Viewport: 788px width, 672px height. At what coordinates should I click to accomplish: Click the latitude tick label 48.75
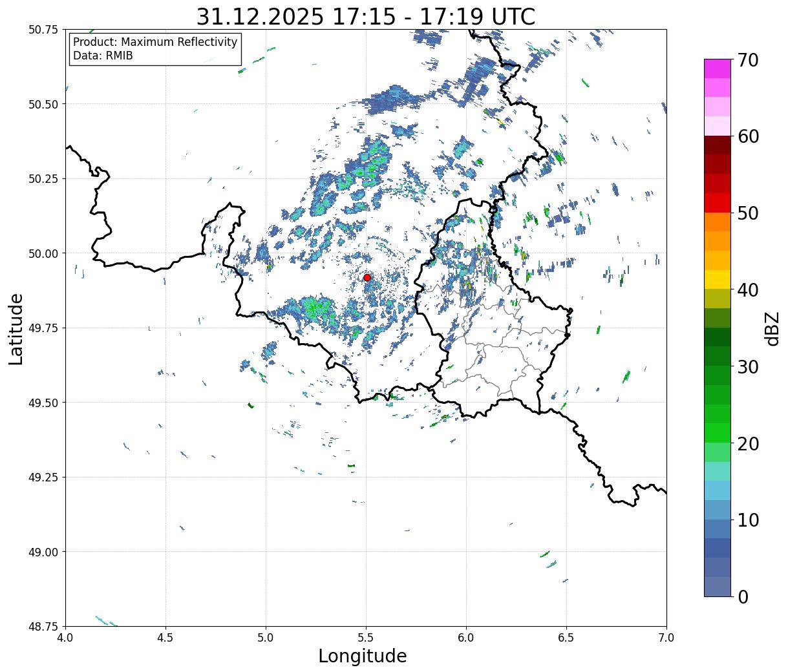[x=43, y=627]
